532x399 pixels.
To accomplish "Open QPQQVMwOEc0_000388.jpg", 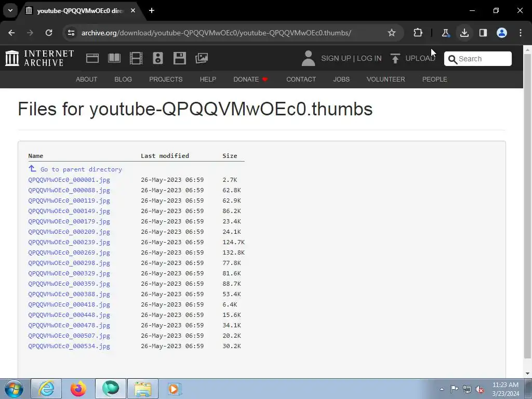I will (69, 294).
